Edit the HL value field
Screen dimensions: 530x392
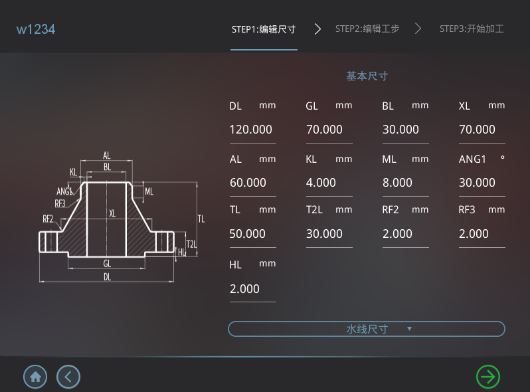click(252, 289)
